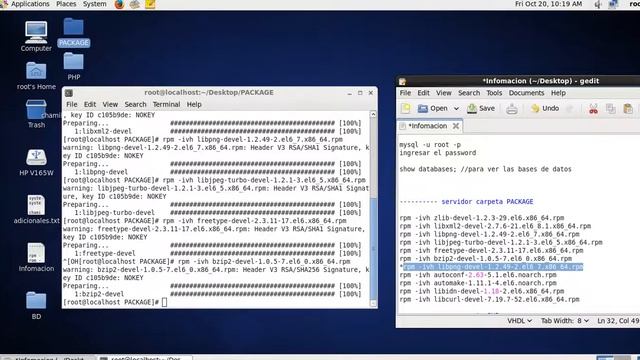Click the notes launcher in top panel
Viewport: 640px width, 360px height.
coord(150,4)
